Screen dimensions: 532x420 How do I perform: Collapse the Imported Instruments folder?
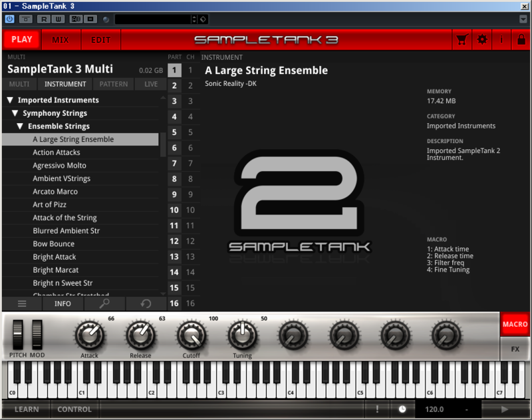tap(10, 100)
